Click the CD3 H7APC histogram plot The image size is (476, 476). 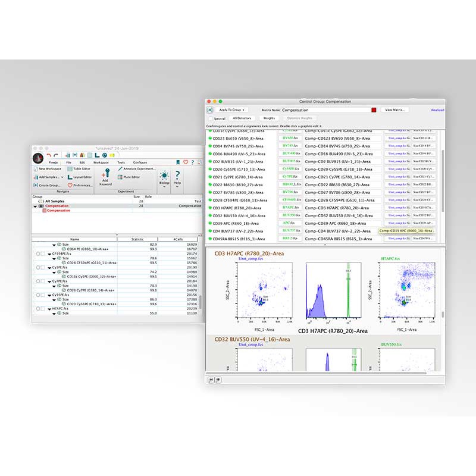333,290
